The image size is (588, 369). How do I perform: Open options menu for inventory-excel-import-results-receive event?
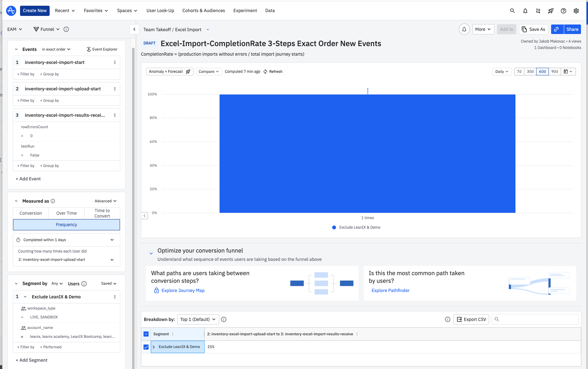[115, 115]
